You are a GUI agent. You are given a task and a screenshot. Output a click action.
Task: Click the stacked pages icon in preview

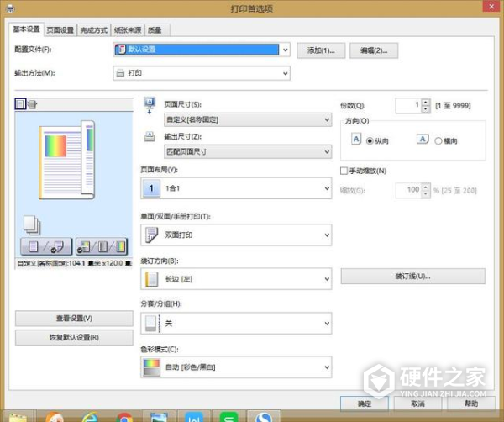(x=32, y=224)
